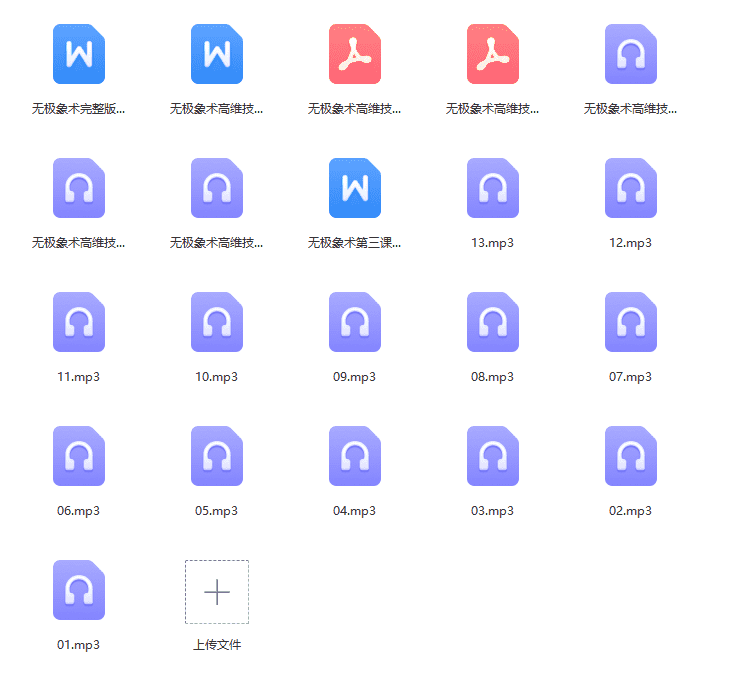Screen dimensions: 732x675
Task: Click the first 无极象术高维技 PDF file
Action: click(355, 54)
